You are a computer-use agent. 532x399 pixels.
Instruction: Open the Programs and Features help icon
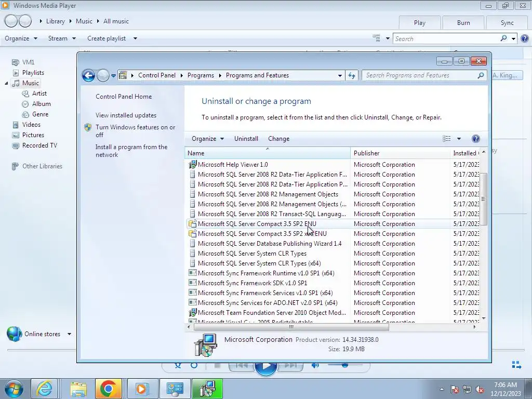(476, 138)
